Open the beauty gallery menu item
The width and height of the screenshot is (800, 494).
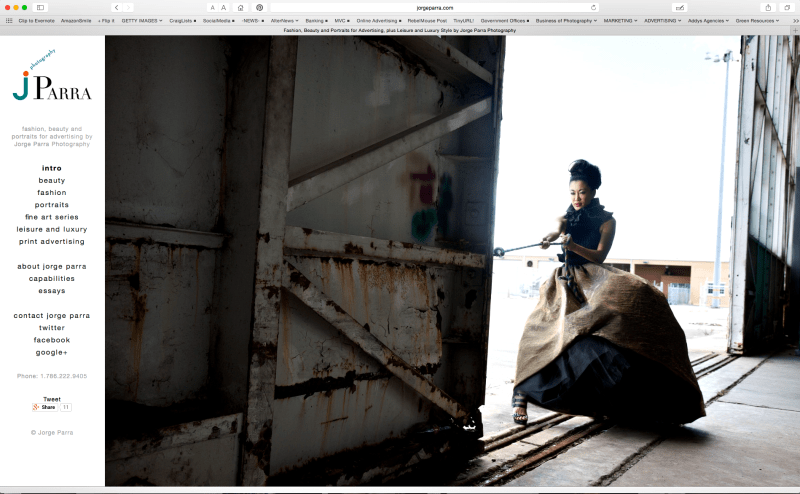point(52,180)
